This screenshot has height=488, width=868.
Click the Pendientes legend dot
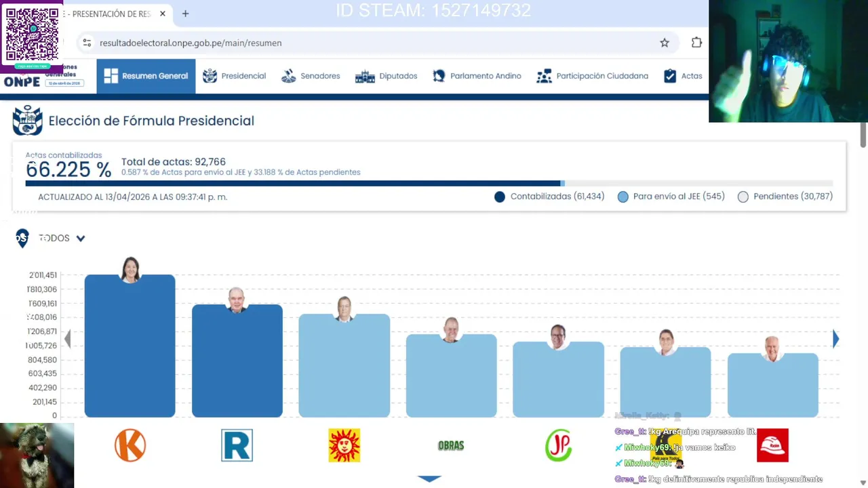click(743, 197)
